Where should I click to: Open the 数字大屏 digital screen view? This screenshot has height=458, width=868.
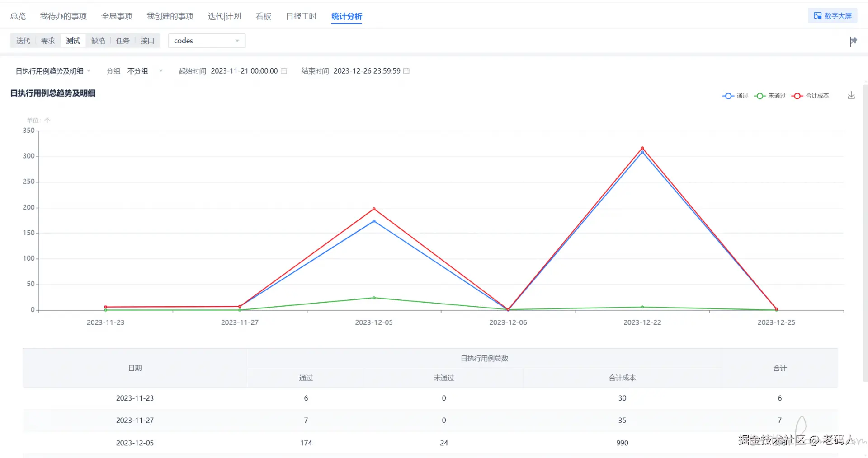point(832,16)
